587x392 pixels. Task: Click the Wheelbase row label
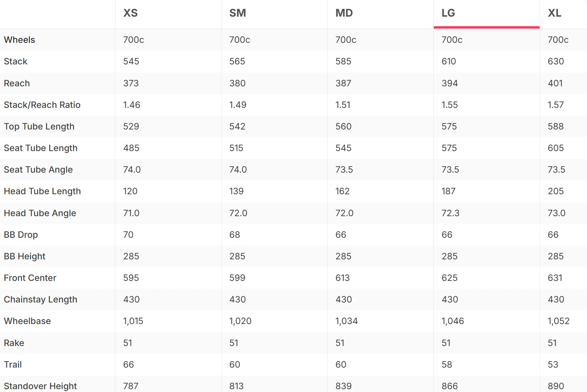point(27,321)
